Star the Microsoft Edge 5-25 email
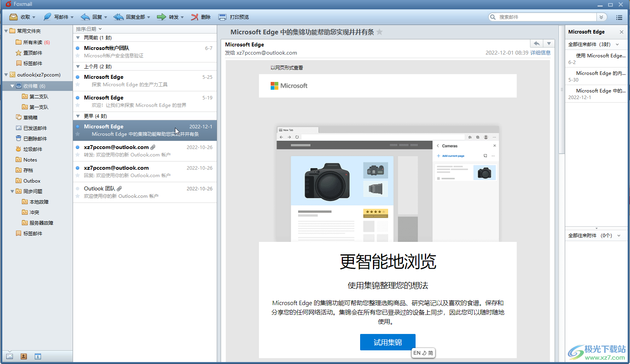The height and width of the screenshot is (364, 630). [78, 85]
